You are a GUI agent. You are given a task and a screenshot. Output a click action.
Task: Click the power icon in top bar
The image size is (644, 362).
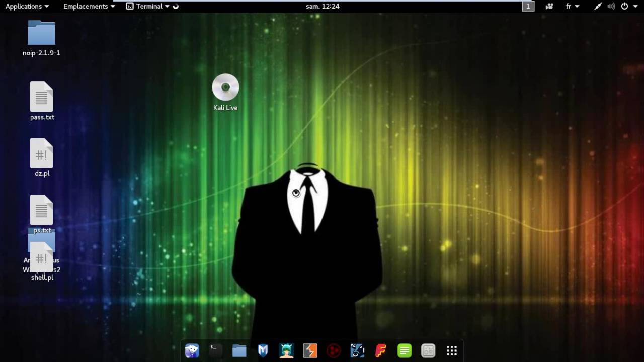(624, 6)
